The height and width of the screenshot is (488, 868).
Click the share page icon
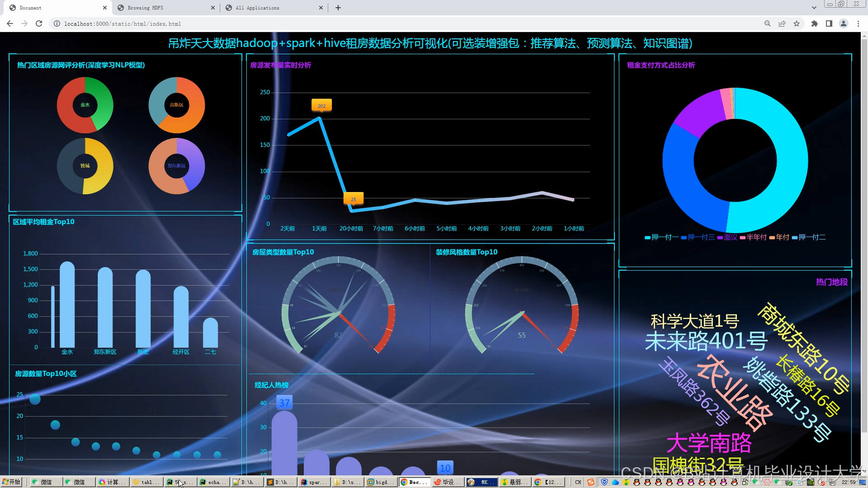pos(782,23)
